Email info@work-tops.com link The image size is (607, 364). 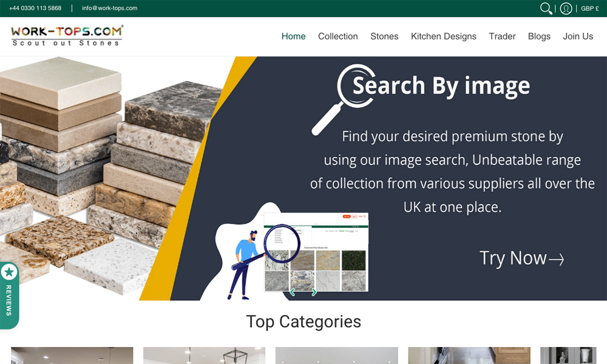click(109, 8)
